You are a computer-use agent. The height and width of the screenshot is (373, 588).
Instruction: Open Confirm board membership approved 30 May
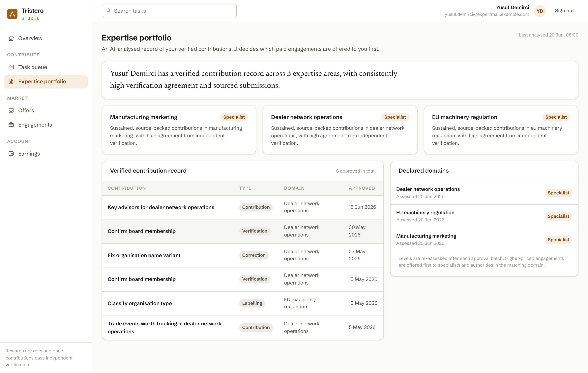click(x=243, y=231)
